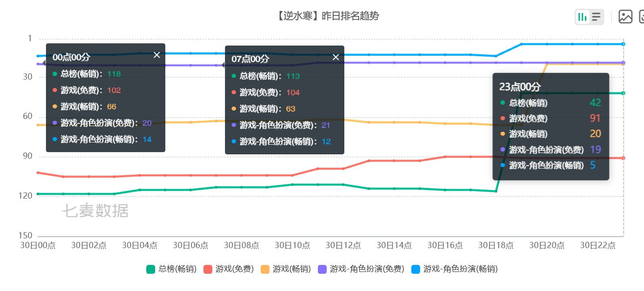Toggle the 游戏(畅销) legend series
Image resolution: width=644 pixels, height=291 pixels.
pyautogui.click(x=286, y=269)
